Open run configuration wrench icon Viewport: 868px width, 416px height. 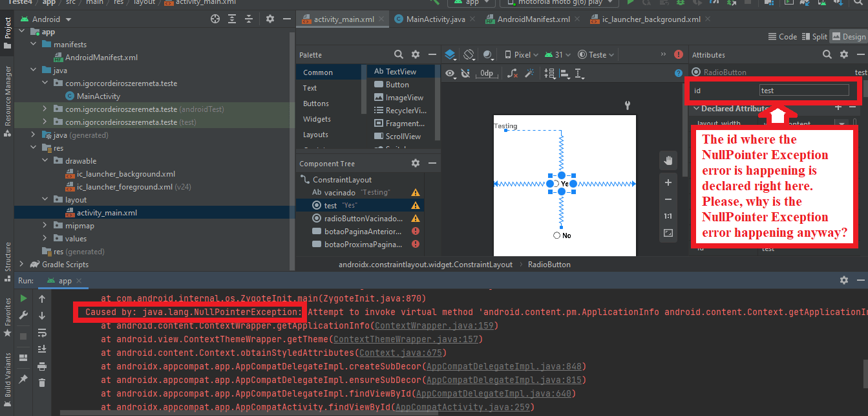(24, 316)
